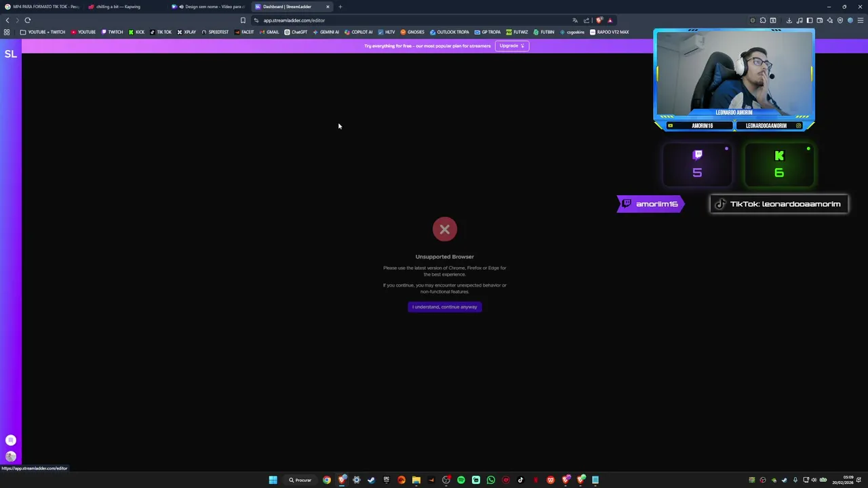Open the ChatGPT bookmark
Screen dimensions: 868x488
pyautogui.click(x=296, y=32)
